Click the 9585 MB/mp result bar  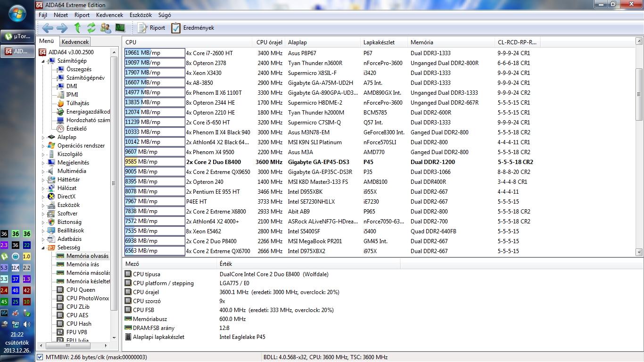[155, 162]
